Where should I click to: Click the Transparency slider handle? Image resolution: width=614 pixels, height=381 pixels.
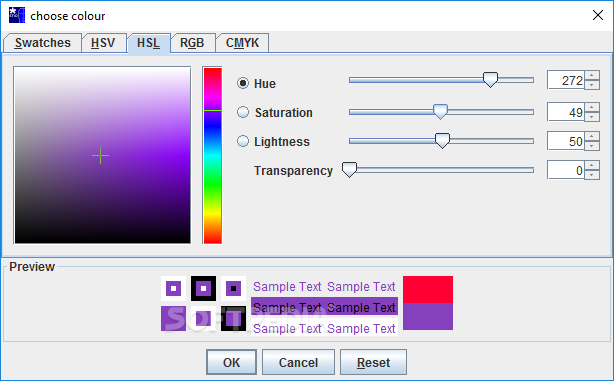pos(349,170)
